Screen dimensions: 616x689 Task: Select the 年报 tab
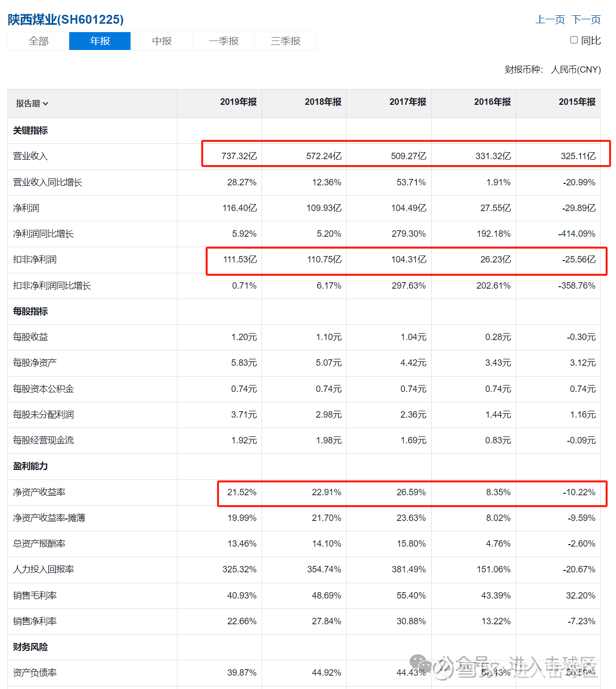pos(100,41)
